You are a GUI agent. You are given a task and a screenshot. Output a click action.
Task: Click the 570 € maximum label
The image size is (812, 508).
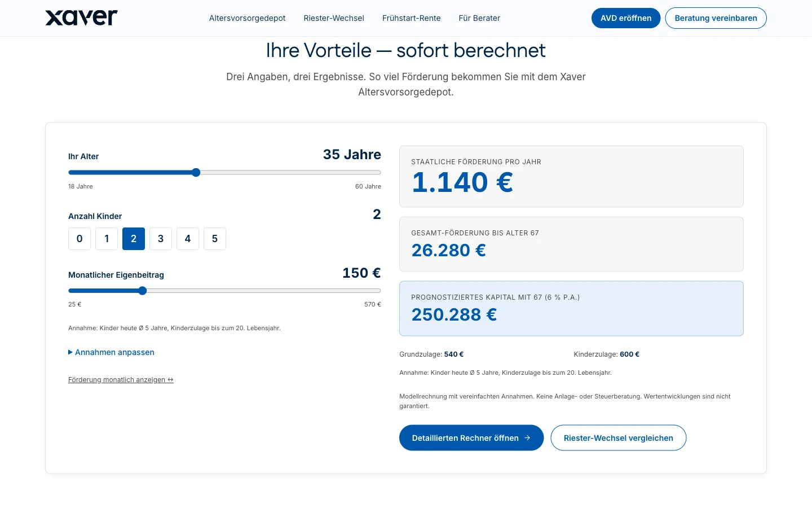tap(373, 304)
